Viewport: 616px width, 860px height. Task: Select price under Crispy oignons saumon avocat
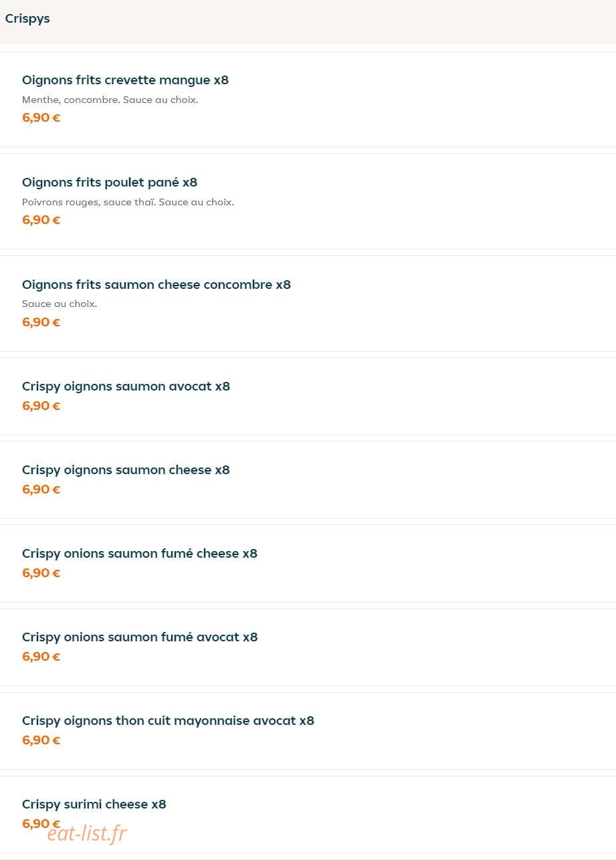click(41, 406)
